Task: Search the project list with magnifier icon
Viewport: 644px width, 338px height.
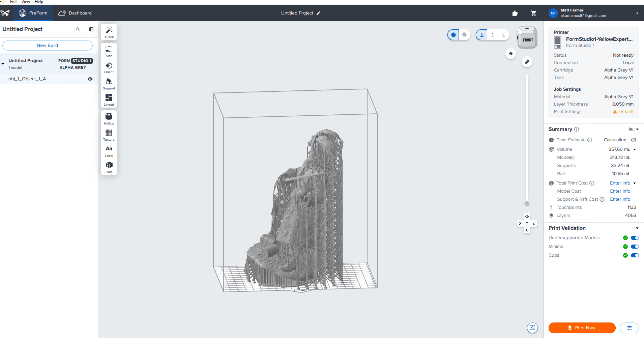Action: pos(78,29)
